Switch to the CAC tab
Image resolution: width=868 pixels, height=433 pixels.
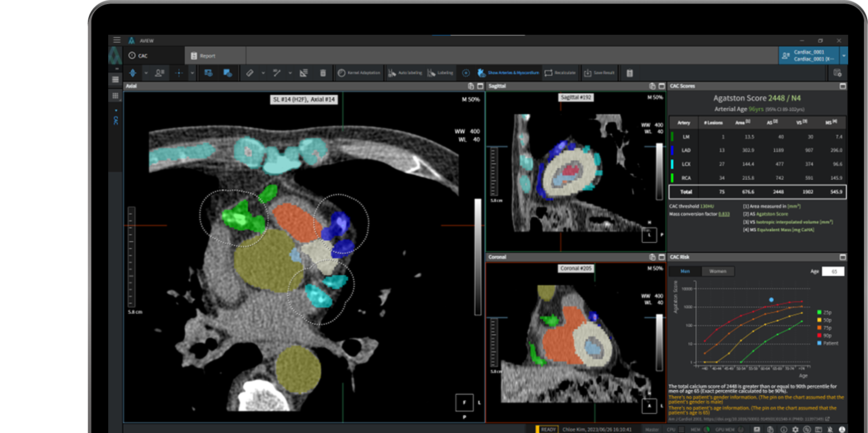pos(154,56)
